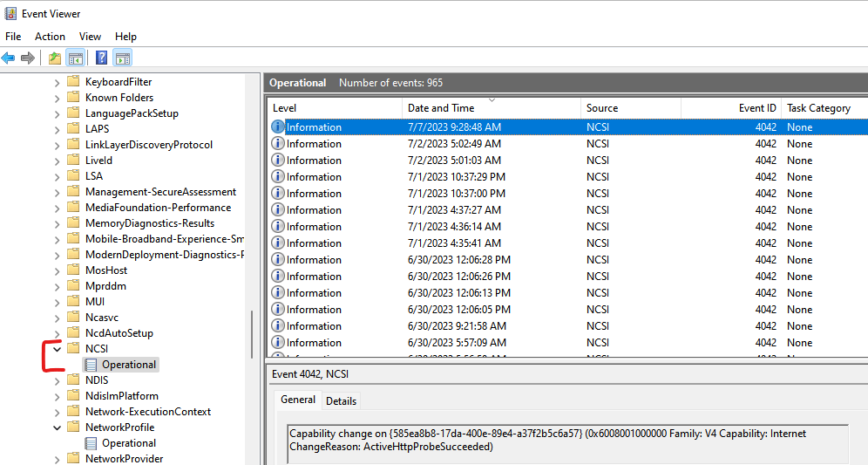Image resolution: width=868 pixels, height=465 pixels.
Task: Select the event at 7/1/2023 10:37:29 PM
Action: [567, 177]
